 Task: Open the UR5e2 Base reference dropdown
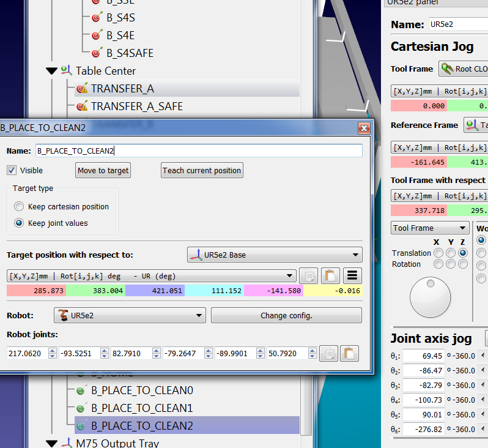coord(274,255)
